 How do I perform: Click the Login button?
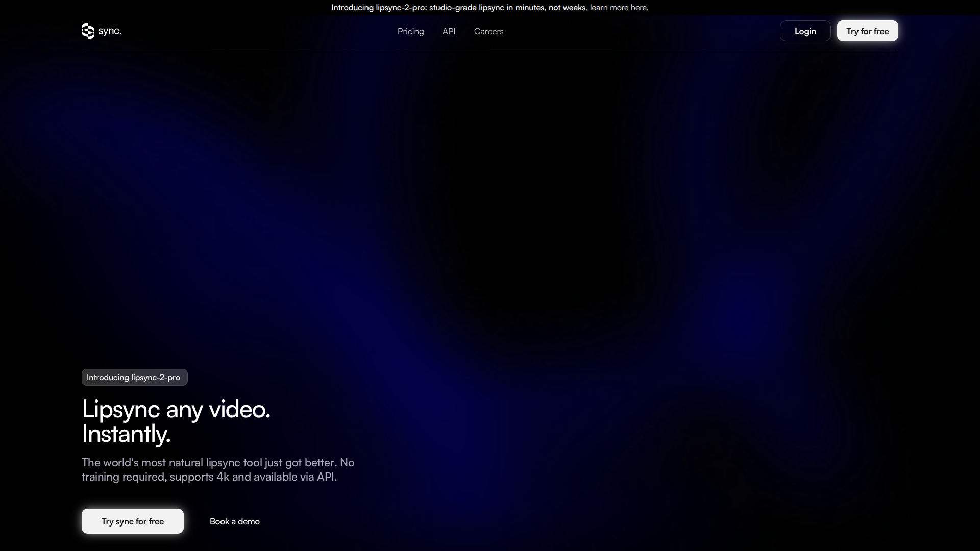(x=805, y=31)
